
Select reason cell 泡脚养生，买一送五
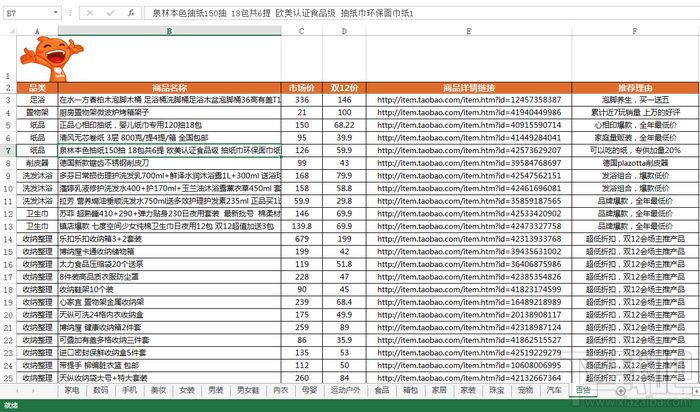coord(635,100)
